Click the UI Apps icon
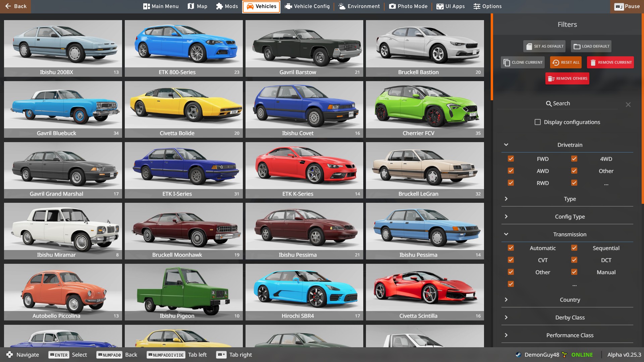Viewport: 644px width, 362px height. [440, 6]
